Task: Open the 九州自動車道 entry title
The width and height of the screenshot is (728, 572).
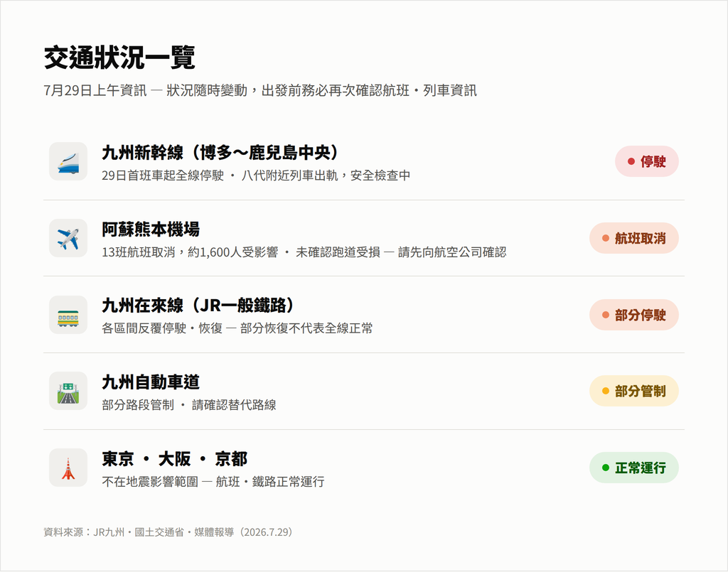Action: tap(151, 382)
